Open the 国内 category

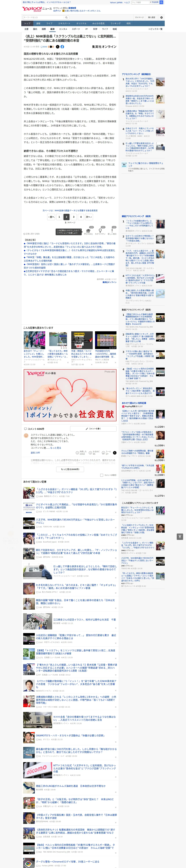point(35,29)
